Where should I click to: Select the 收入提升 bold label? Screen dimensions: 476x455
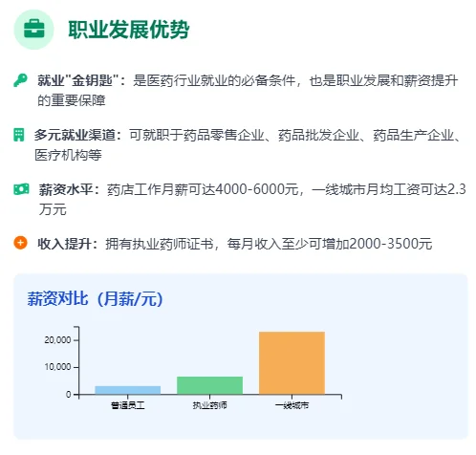pos(68,244)
